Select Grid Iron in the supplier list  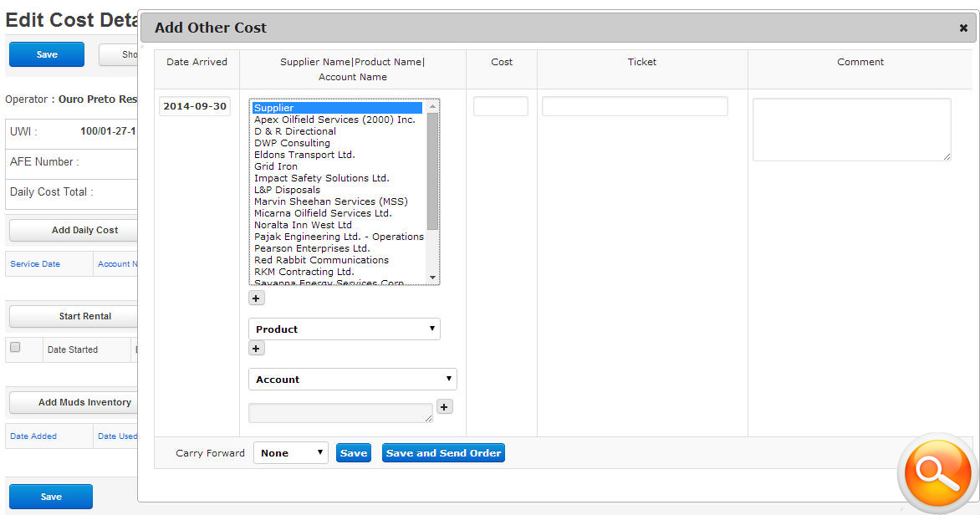click(x=276, y=166)
